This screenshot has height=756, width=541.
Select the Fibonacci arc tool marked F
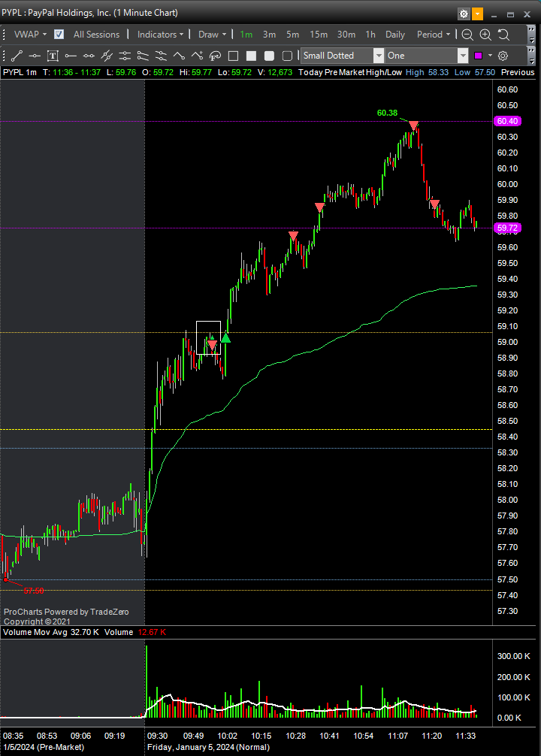[x=215, y=56]
